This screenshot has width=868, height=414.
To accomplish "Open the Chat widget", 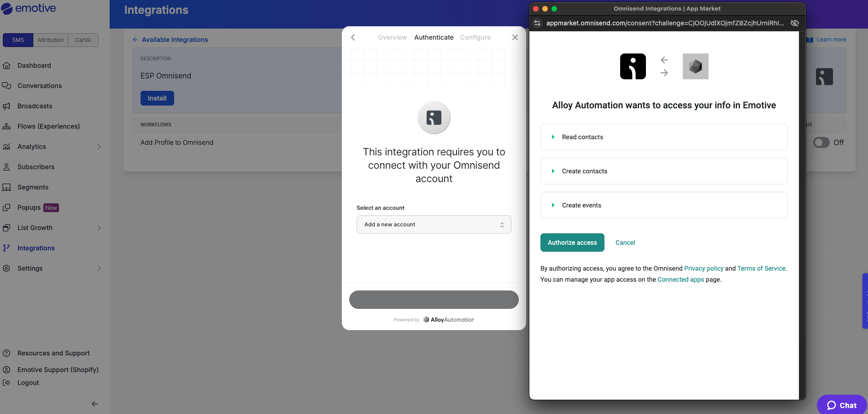I will tap(842, 405).
